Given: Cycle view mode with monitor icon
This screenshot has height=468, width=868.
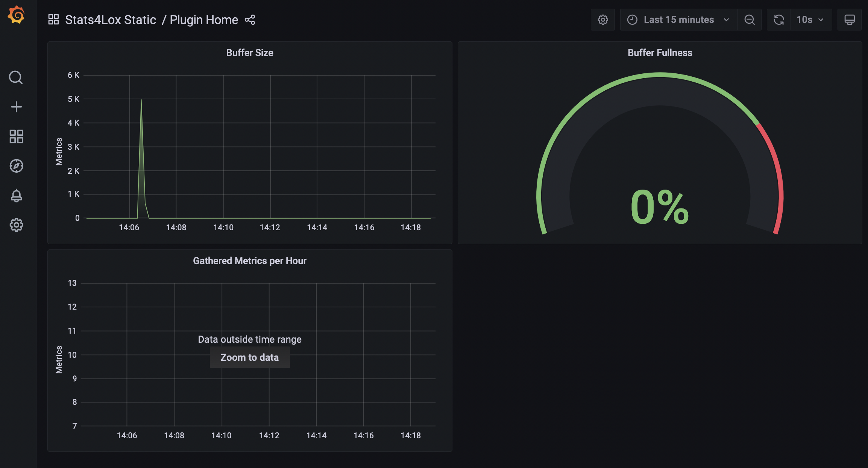Looking at the screenshot, I should 849,20.
